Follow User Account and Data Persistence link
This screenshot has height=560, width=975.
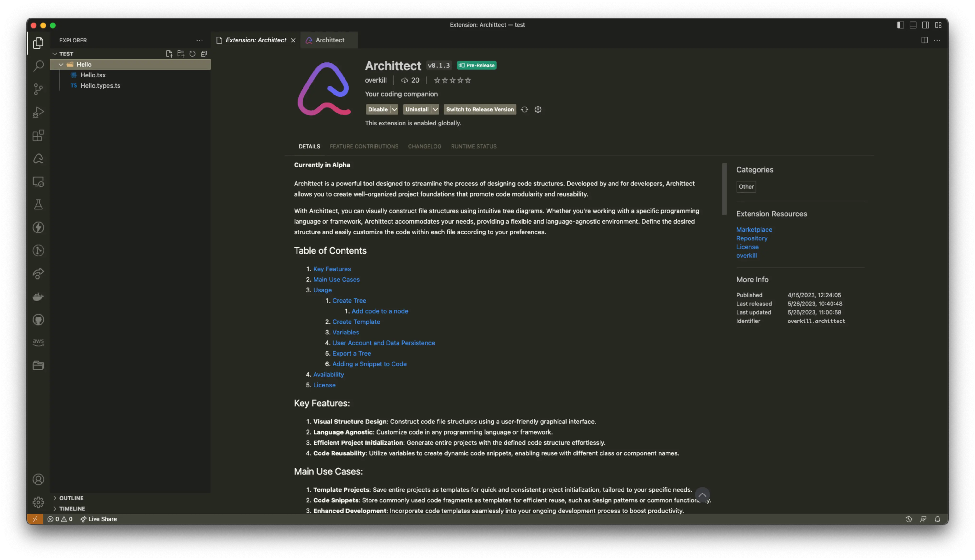pyautogui.click(x=384, y=343)
